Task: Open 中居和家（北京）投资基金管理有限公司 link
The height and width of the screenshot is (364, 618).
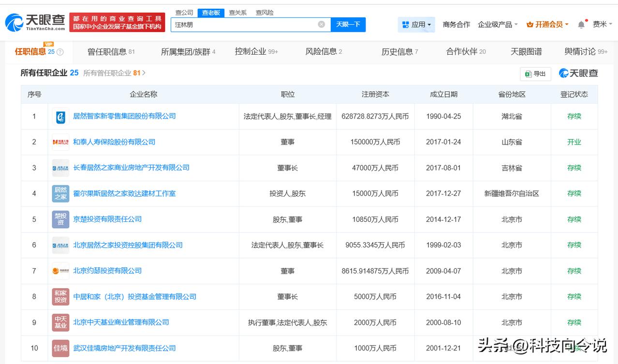Action: 134,296
